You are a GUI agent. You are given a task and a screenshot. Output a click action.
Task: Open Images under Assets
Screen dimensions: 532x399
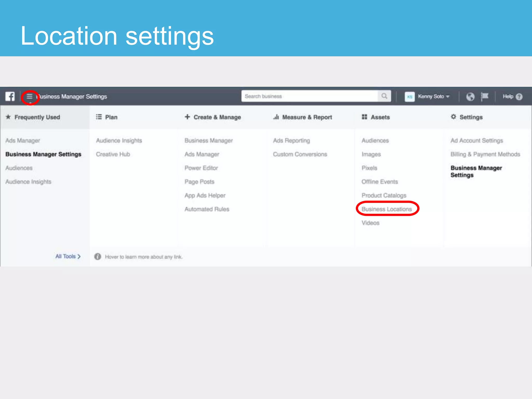[x=371, y=154]
